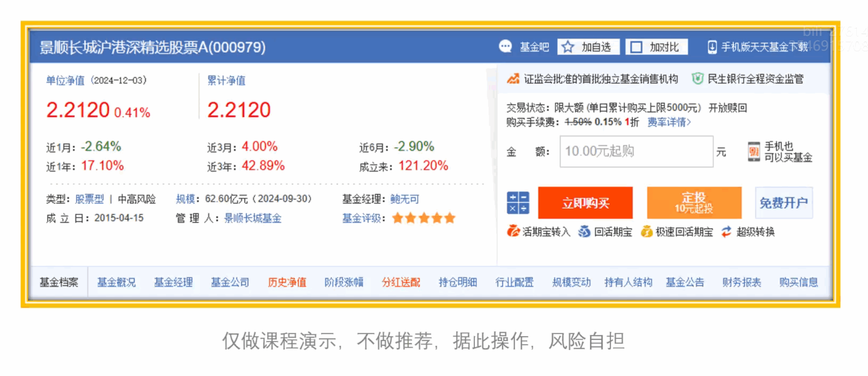Switch to the 历史净值 tab

click(x=287, y=282)
